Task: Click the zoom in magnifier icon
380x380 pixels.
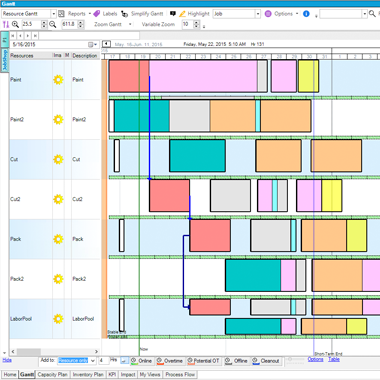Action: pyautogui.click(x=15, y=24)
